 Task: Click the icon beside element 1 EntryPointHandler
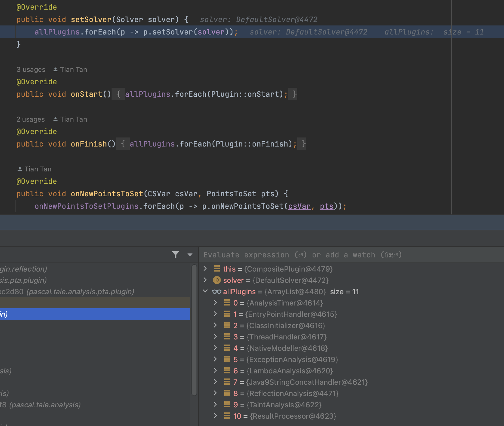pos(227,314)
